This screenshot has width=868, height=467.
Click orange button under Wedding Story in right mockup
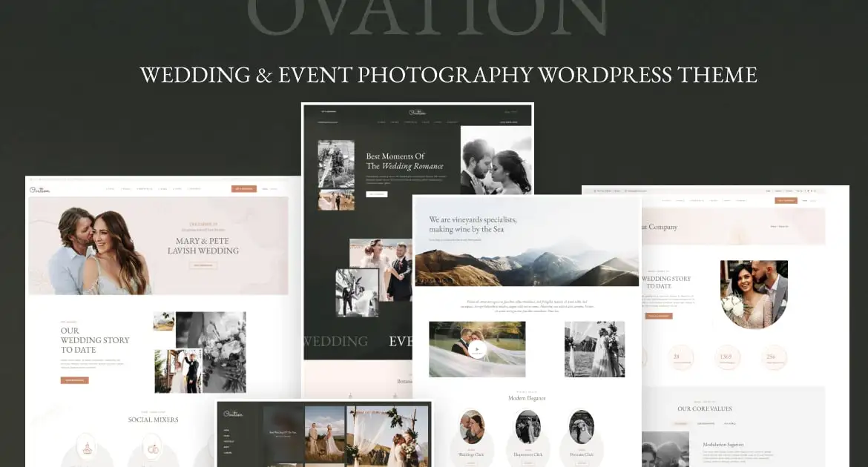659,316
